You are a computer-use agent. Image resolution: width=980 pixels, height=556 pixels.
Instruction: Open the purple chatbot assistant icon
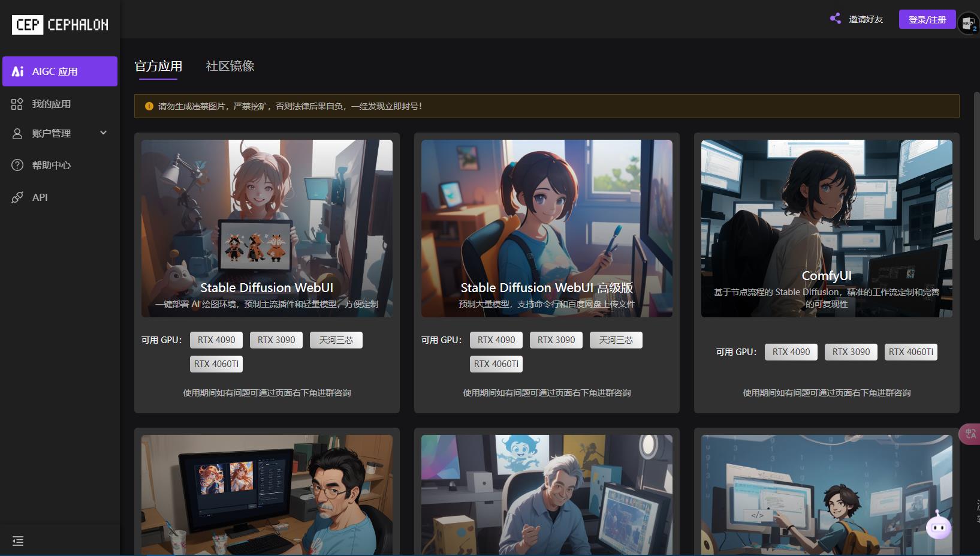coord(938,527)
